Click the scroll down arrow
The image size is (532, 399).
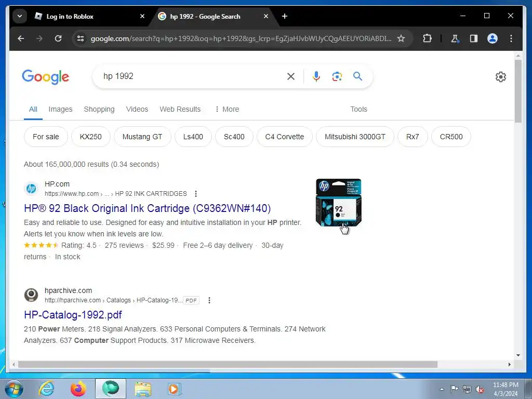[x=518, y=355]
